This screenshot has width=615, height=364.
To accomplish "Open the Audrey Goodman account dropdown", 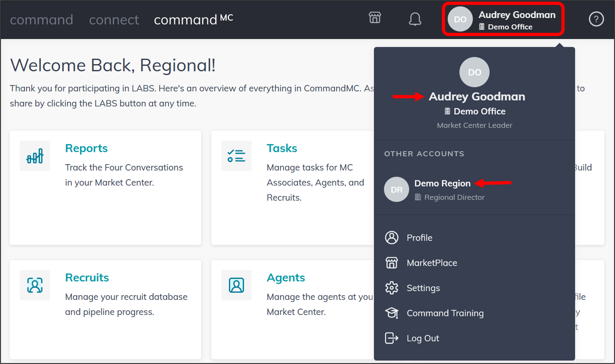I will pyautogui.click(x=503, y=19).
